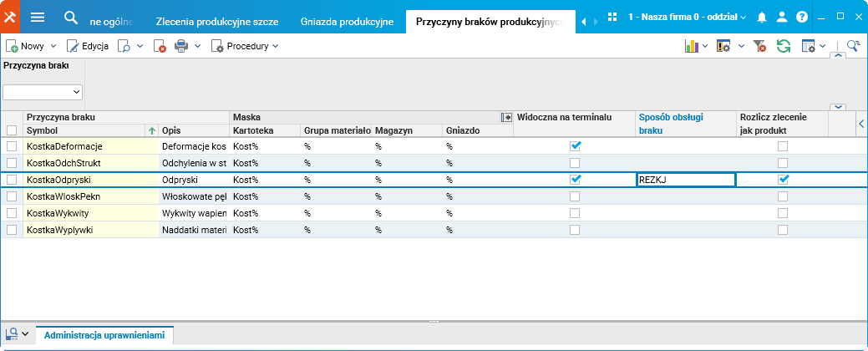Open the save view dropdown arrow
This screenshot has width=868, height=351.
click(x=25, y=333)
